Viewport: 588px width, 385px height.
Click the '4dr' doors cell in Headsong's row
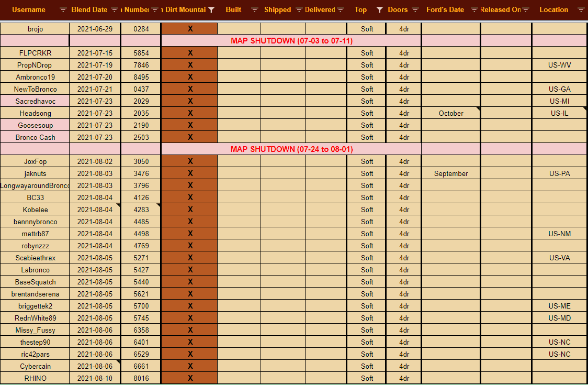[x=404, y=113]
